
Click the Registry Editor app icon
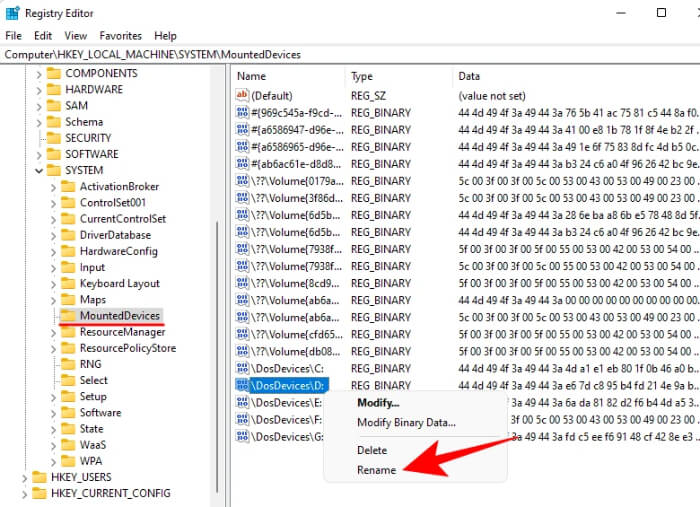[12, 13]
